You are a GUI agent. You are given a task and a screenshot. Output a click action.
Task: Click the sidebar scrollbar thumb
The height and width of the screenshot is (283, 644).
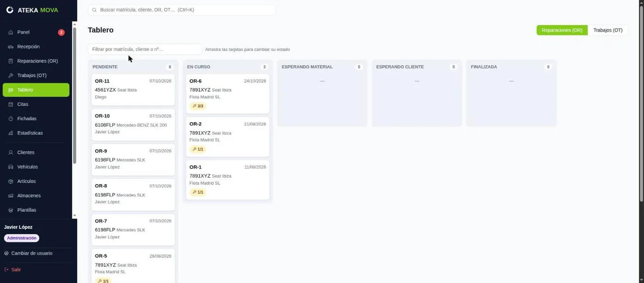75,95
